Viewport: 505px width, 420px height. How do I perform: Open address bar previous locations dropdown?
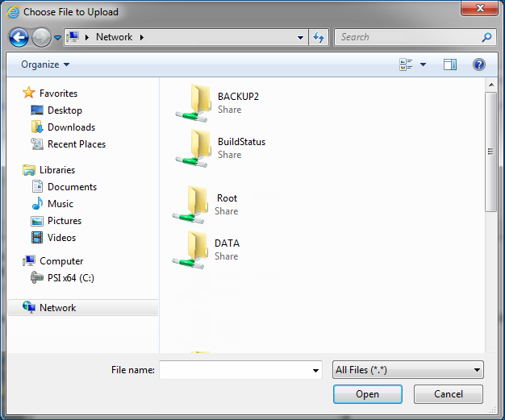[x=300, y=37]
